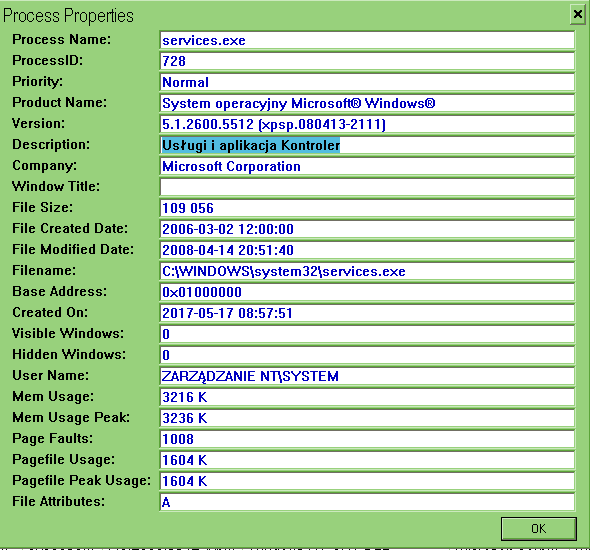
Task: Click the File Attributes field showing A
Action: [x=367, y=502]
